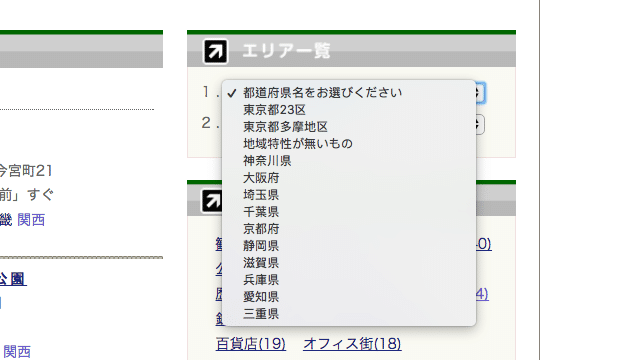Image resolution: width=640 pixels, height=360 pixels.
Task: Click the 関西 link near 今宮町21 text
Action: (31, 220)
